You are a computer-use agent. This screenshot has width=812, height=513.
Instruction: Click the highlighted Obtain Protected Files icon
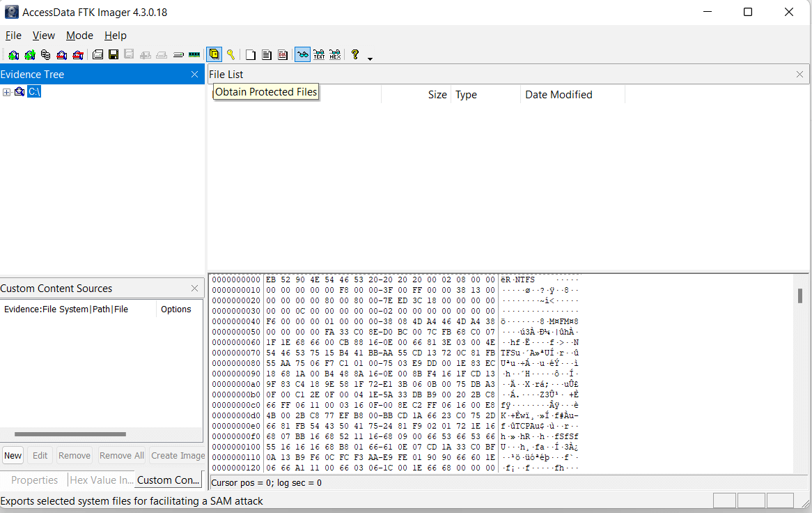[x=214, y=54]
